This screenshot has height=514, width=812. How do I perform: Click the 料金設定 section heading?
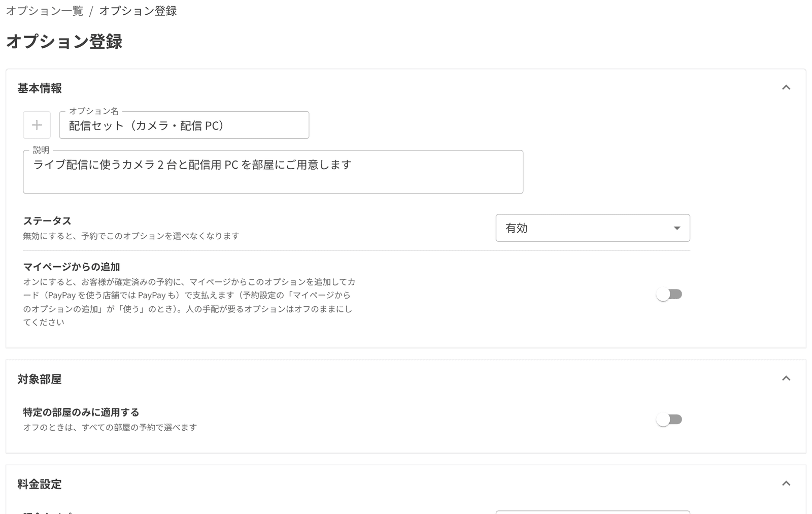coord(40,485)
